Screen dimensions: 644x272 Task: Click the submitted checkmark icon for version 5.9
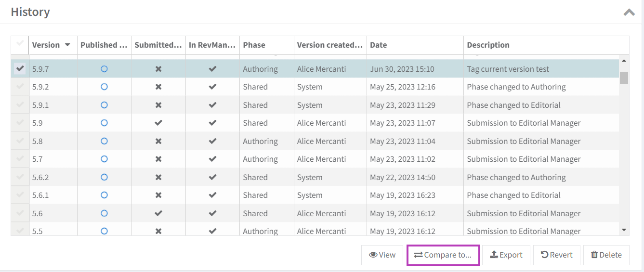(158, 123)
